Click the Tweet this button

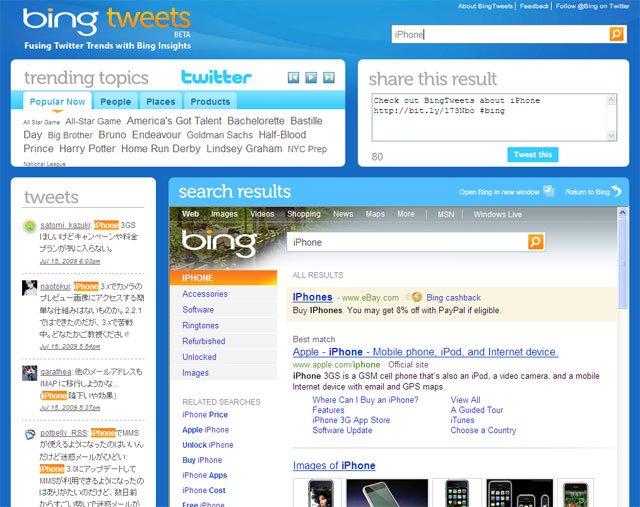pos(533,155)
